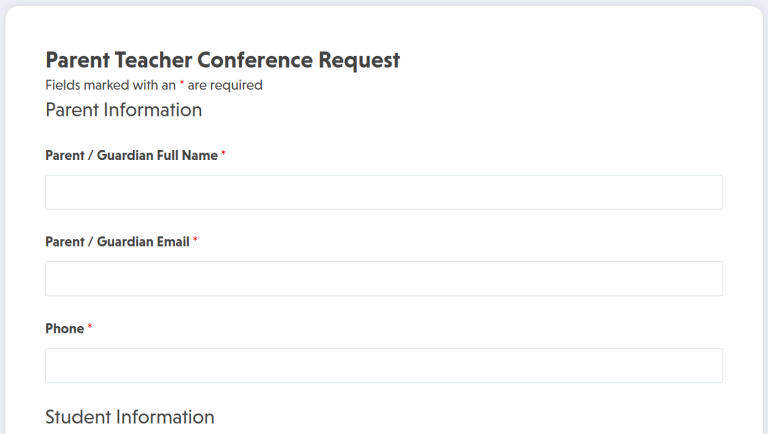This screenshot has height=434, width=768.
Task: Click into the Parent / Guardian Email field
Action: pyautogui.click(x=384, y=279)
